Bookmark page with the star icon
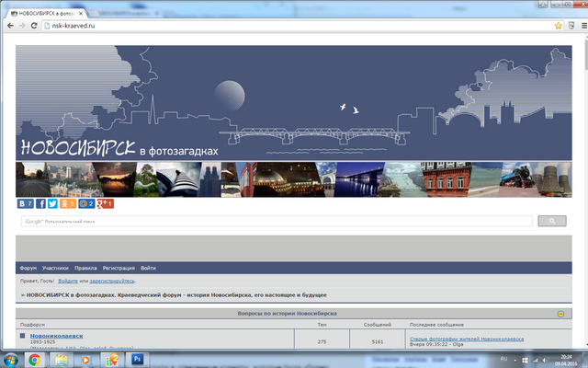Viewport: 588px width, 368px height. pyautogui.click(x=558, y=26)
